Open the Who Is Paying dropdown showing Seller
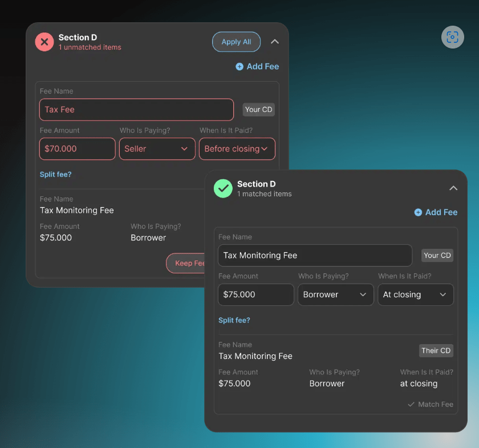This screenshot has height=448, width=479. (x=157, y=149)
